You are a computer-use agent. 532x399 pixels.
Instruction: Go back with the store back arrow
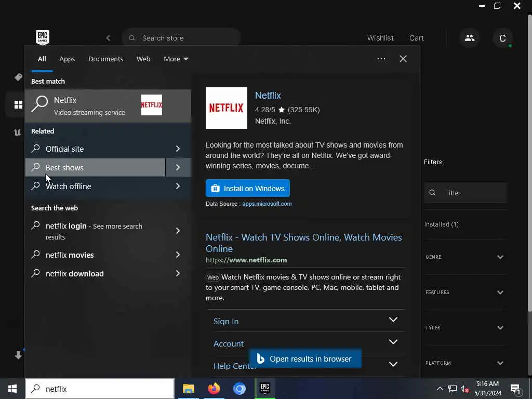pyautogui.click(x=108, y=38)
